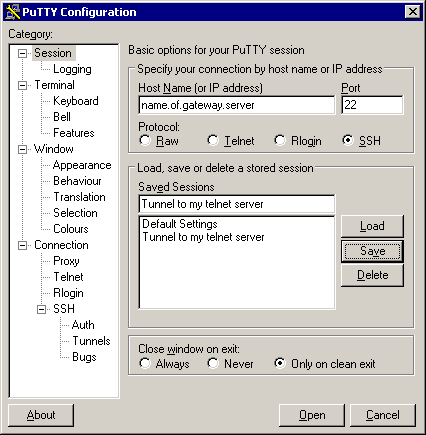Delete the stored session
Screen dimensions: 426x435
[372, 275]
